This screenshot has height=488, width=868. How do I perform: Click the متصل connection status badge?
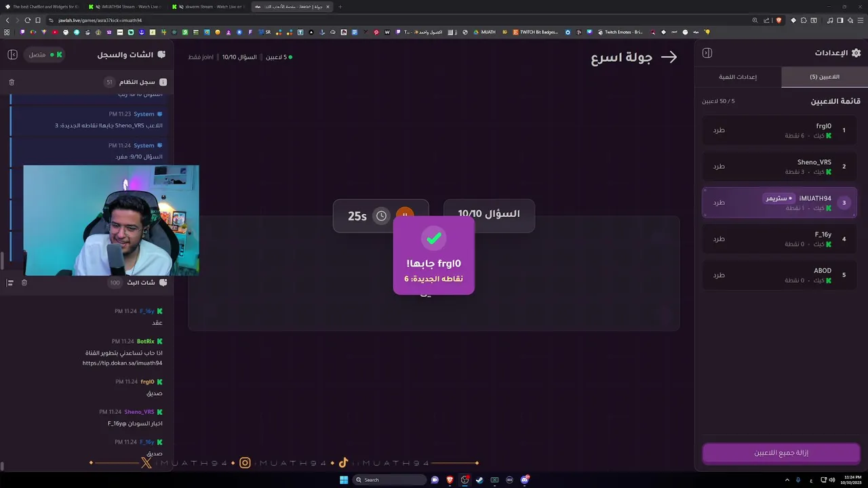pyautogui.click(x=43, y=54)
